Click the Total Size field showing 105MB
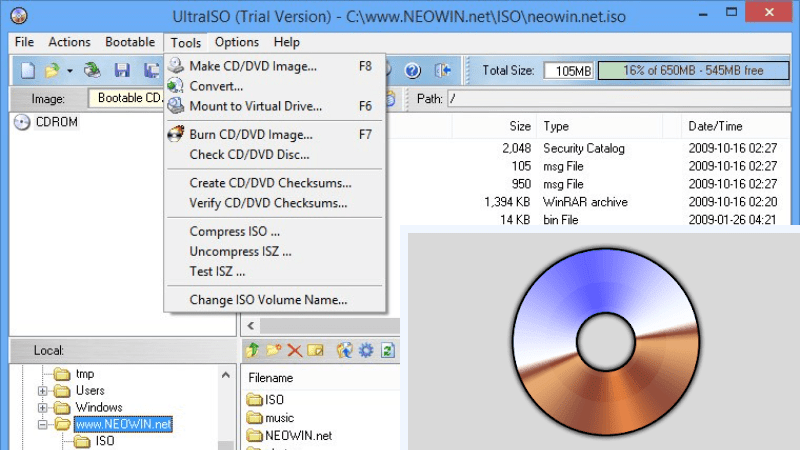Viewport: 800px width, 450px height. coord(568,71)
